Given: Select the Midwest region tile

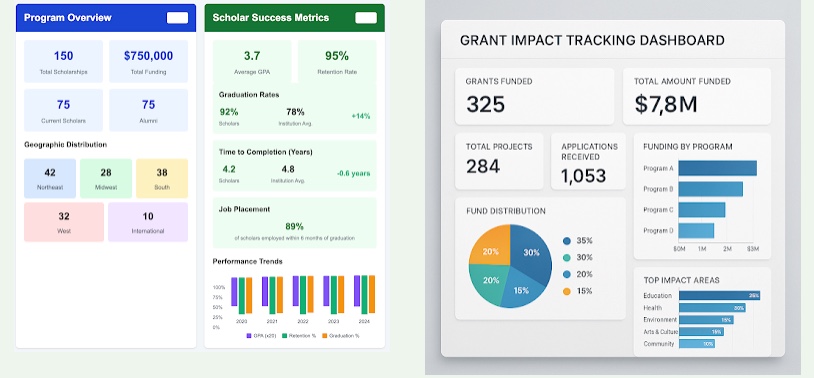Looking at the screenshot, I should click(x=106, y=179).
